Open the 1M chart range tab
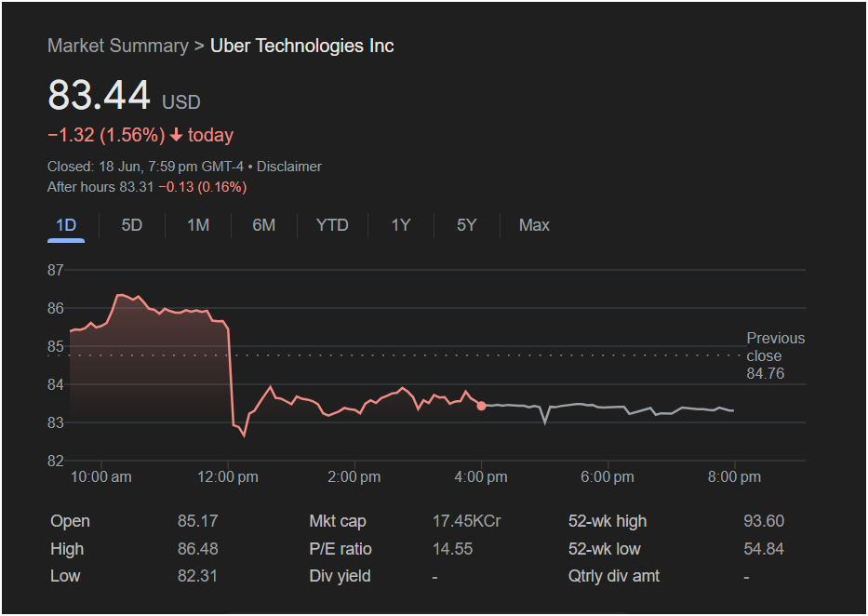Image resolution: width=868 pixels, height=616 pixels. pyautogui.click(x=198, y=225)
